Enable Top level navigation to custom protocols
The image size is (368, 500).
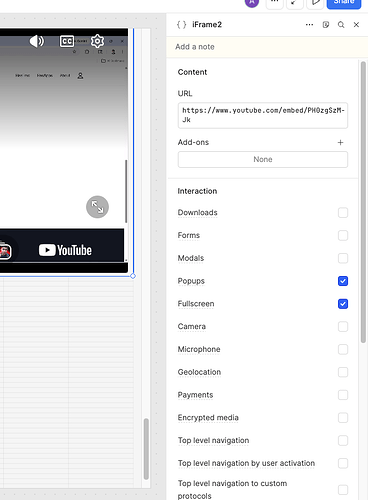(343, 490)
